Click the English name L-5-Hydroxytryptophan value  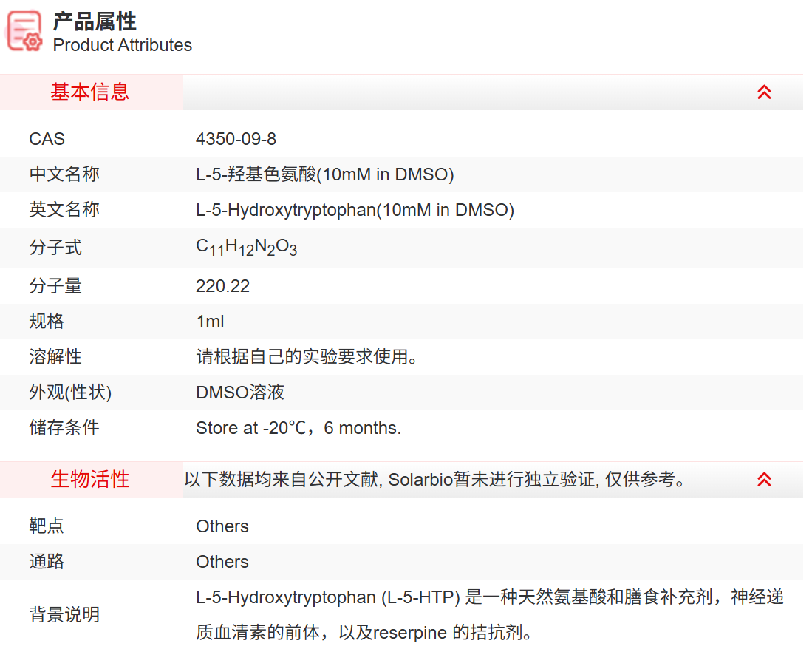coord(355,210)
